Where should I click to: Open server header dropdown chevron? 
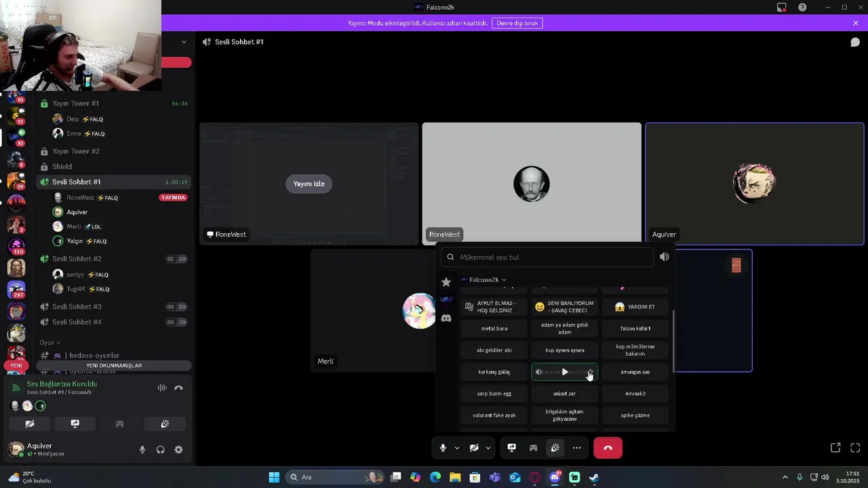click(x=183, y=42)
